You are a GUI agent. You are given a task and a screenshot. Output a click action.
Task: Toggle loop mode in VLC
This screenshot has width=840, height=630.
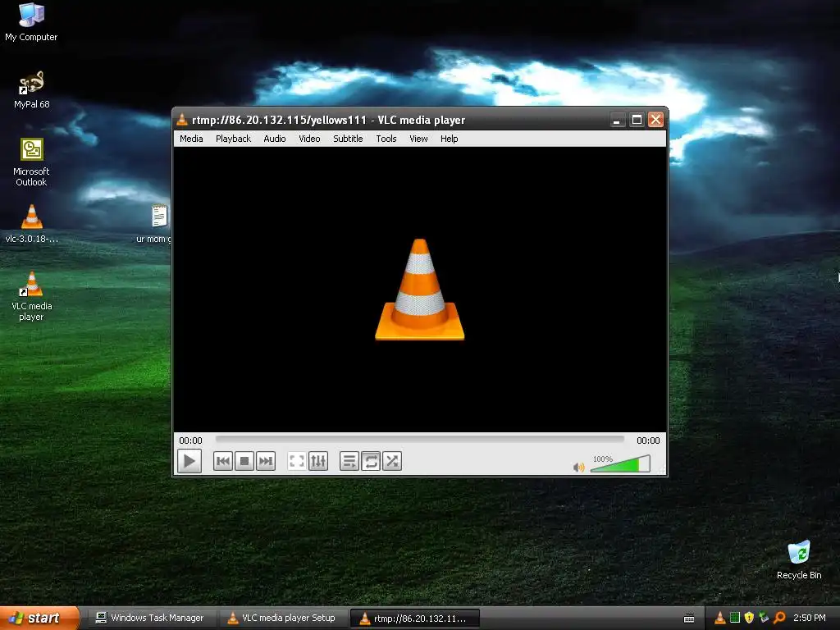371,461
